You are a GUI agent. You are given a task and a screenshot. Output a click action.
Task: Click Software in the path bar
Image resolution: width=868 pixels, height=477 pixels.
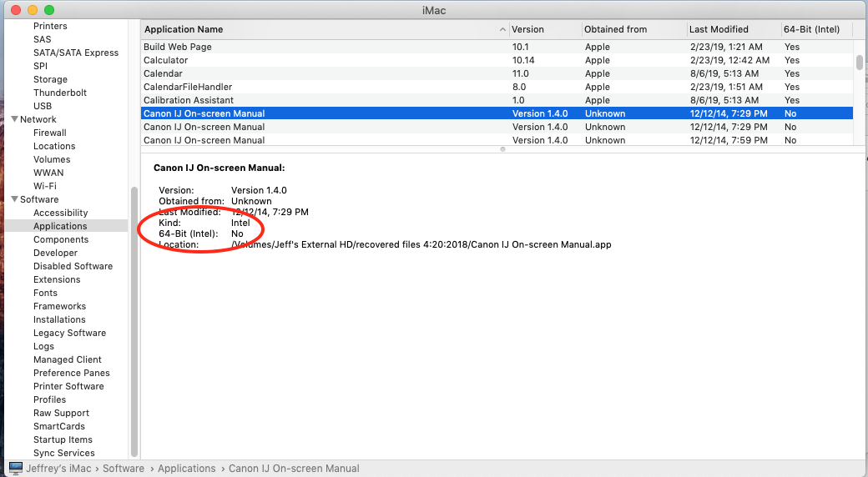[x=124, y=468]
